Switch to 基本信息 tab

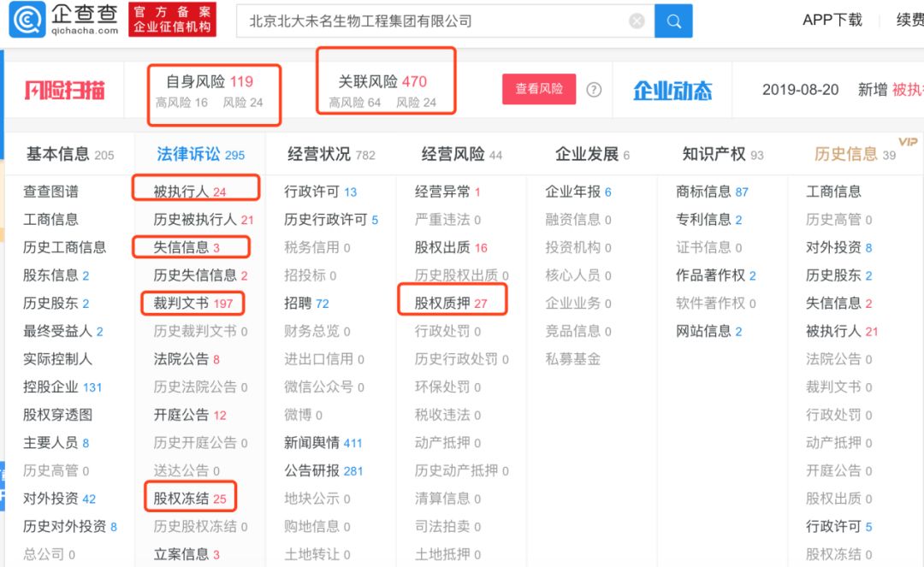tap(70, 154)
